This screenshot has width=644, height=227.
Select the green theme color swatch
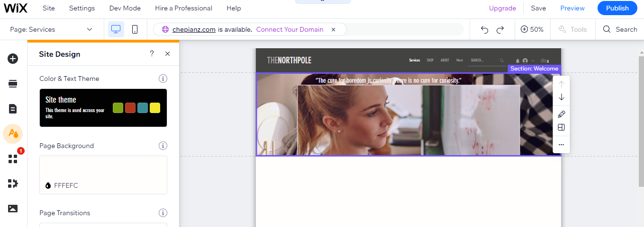click(x=118, y=108)
